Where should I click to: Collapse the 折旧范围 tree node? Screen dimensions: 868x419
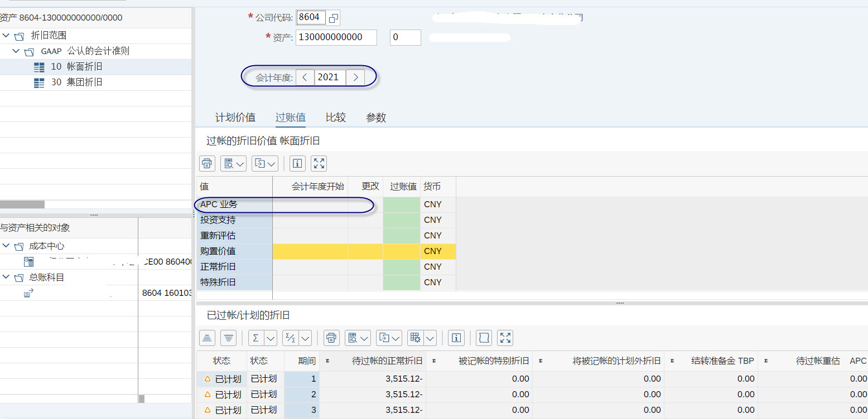(x=6, y=36)
